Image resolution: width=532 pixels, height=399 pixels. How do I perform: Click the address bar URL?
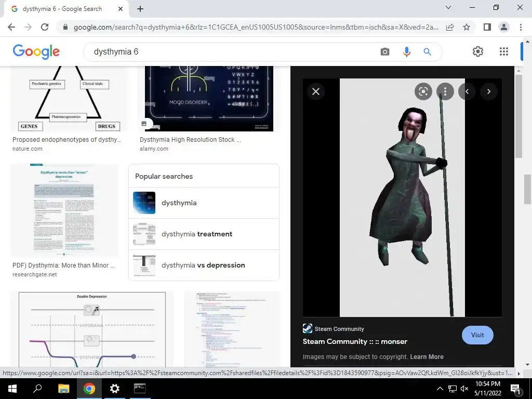tap(256, 27)
